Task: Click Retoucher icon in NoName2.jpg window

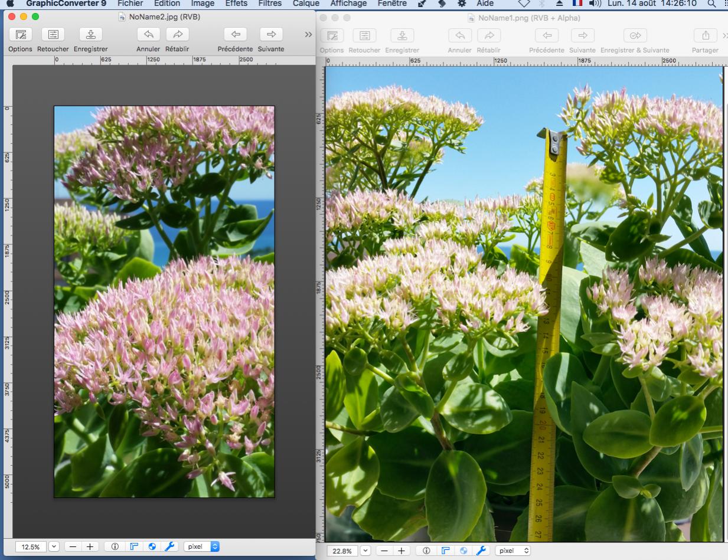Action: click(x=53, y=34)
